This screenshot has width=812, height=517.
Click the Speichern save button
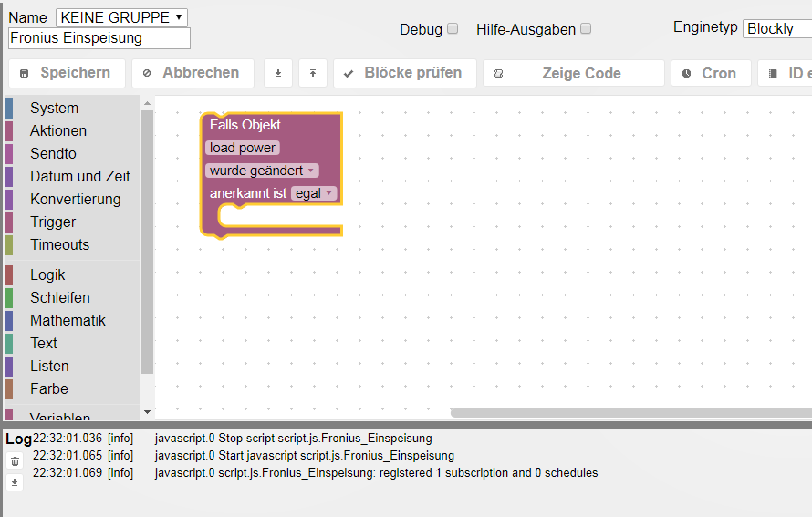coord(67,73)
